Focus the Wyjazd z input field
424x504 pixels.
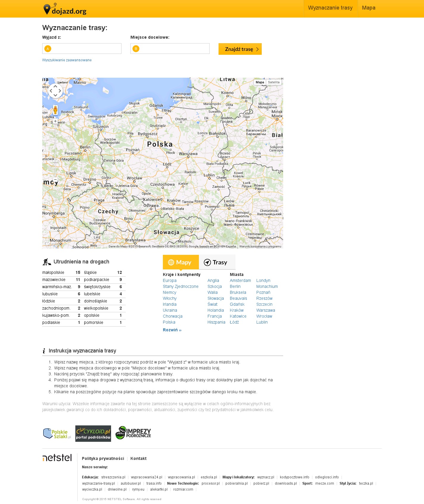coord(85,49)
